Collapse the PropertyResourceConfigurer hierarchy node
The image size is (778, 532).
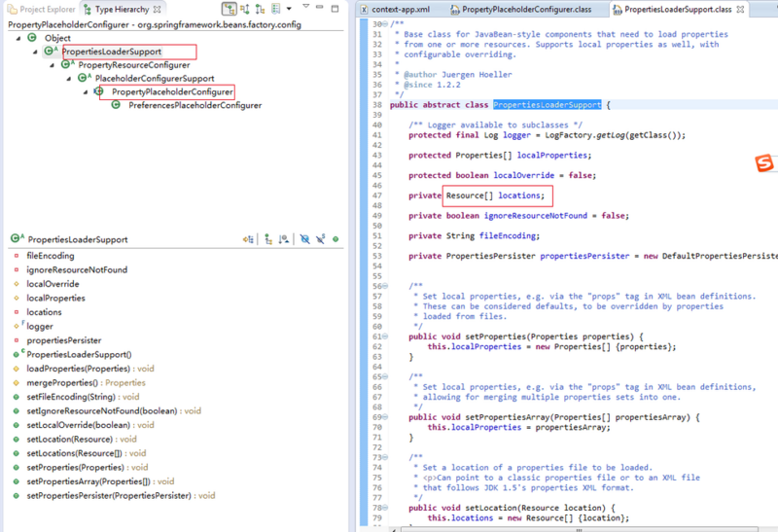(53, 65)
